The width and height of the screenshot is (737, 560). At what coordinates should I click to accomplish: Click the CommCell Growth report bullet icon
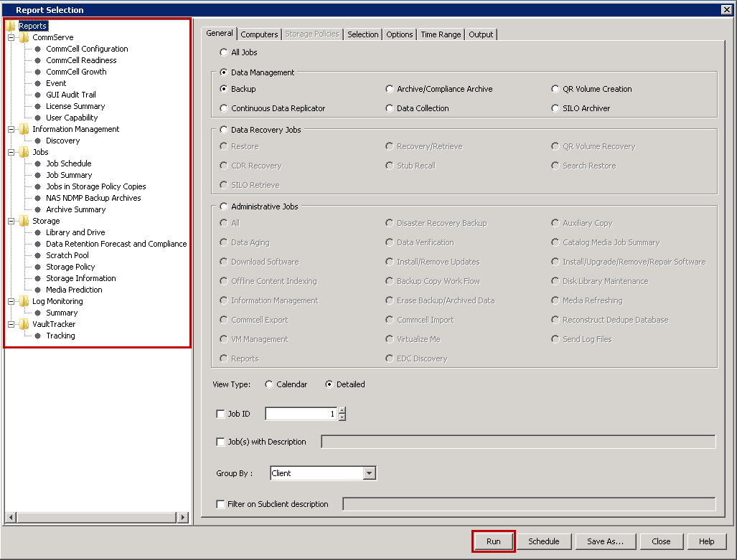click(37, 72)
